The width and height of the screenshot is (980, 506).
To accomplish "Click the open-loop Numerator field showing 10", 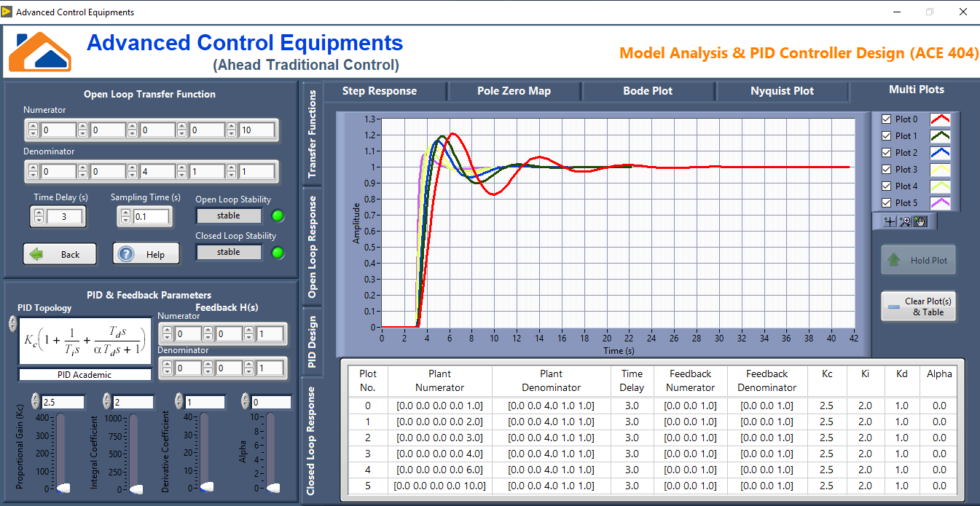I will click(x=256, y=130).
